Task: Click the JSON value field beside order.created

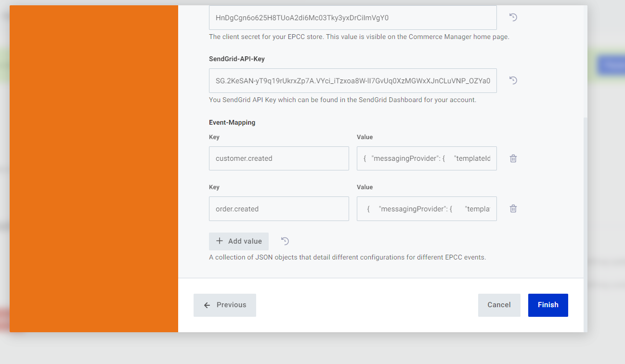Action: [x=427, y=208]
